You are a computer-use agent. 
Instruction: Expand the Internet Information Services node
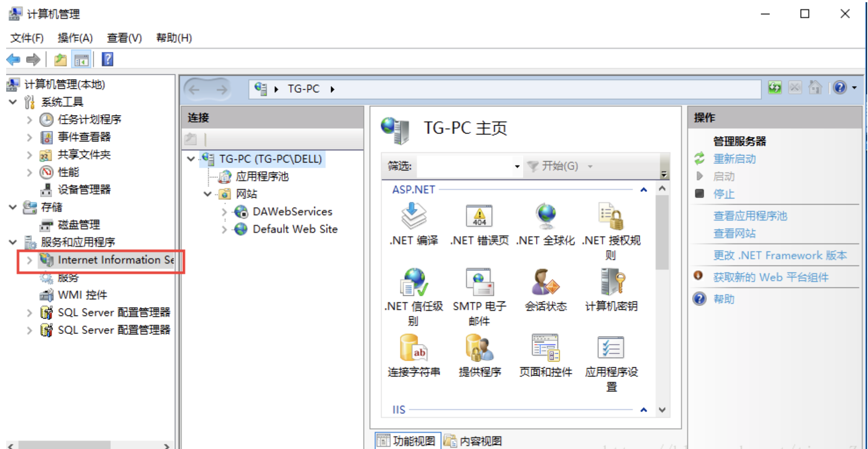29,260
